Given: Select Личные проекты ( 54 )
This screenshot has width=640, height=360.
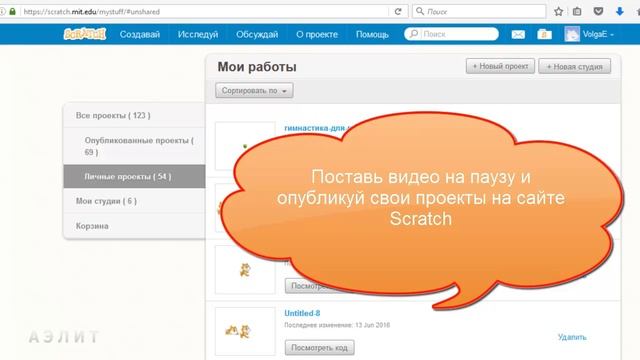Looking at the screenshot, I should point(134,177).
